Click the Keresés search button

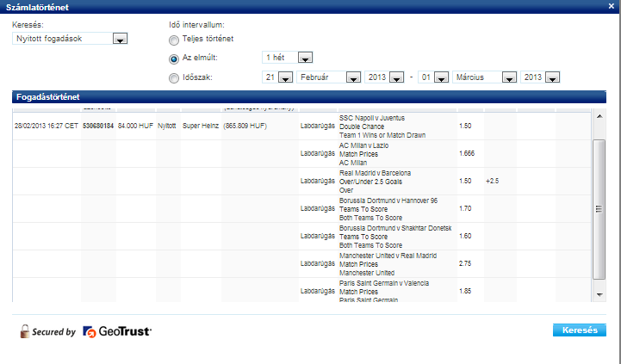[580, 330]
